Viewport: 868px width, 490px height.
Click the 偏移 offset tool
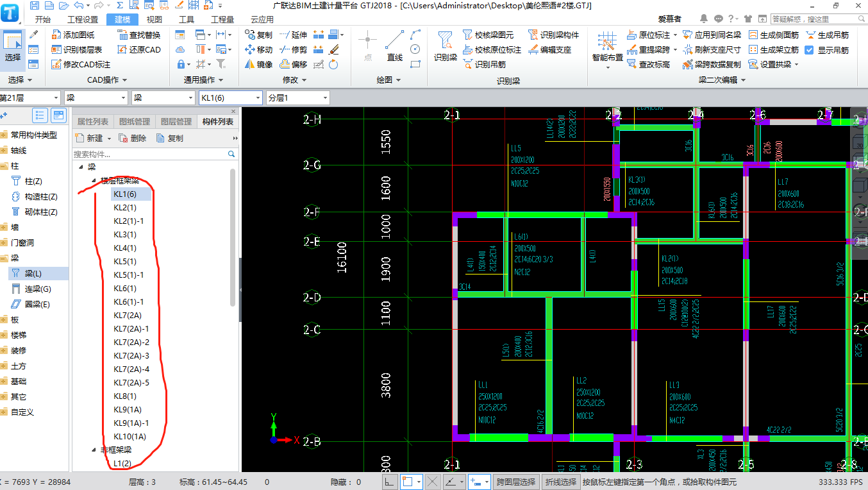click(294, 64)
